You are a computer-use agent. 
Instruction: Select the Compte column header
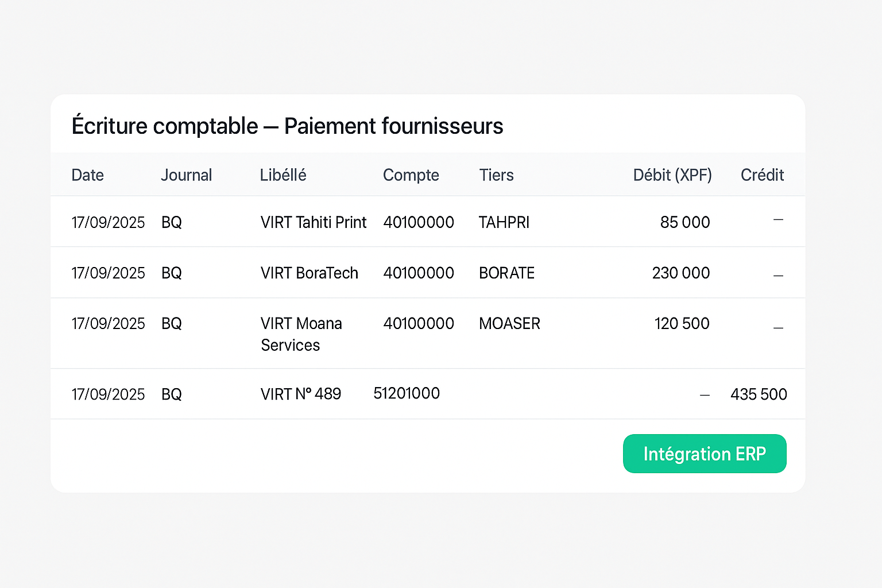click(411, 175)
